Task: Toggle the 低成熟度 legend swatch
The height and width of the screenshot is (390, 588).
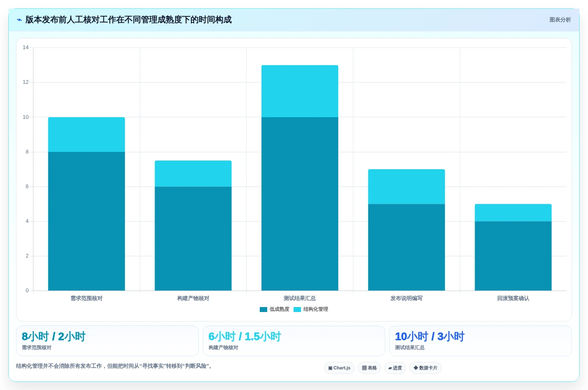Action: pyautogui.click(x=263, y=310)
